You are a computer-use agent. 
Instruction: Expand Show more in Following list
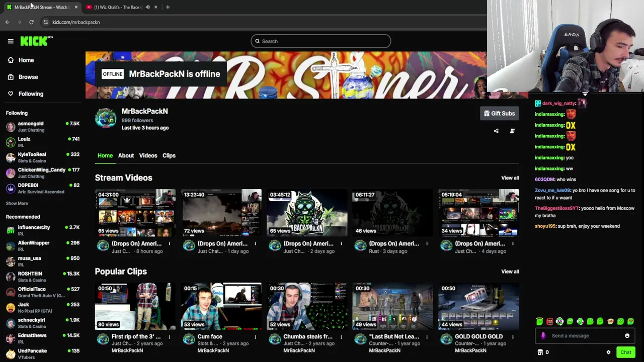pos(17,204)
